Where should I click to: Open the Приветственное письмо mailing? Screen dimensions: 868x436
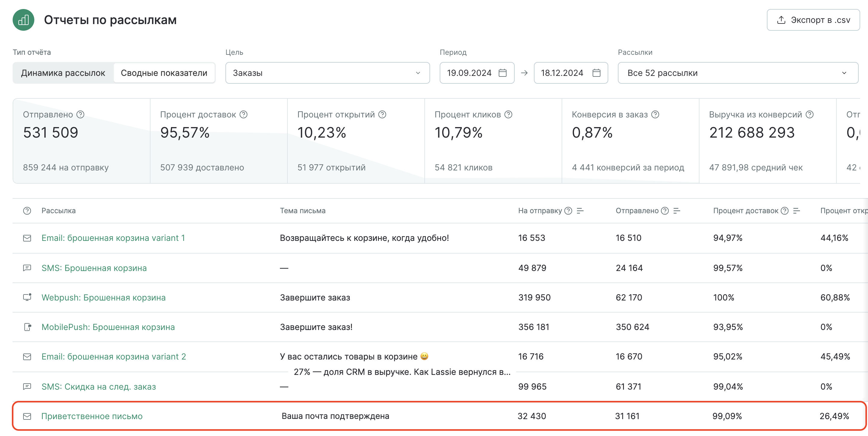point(92,416)
